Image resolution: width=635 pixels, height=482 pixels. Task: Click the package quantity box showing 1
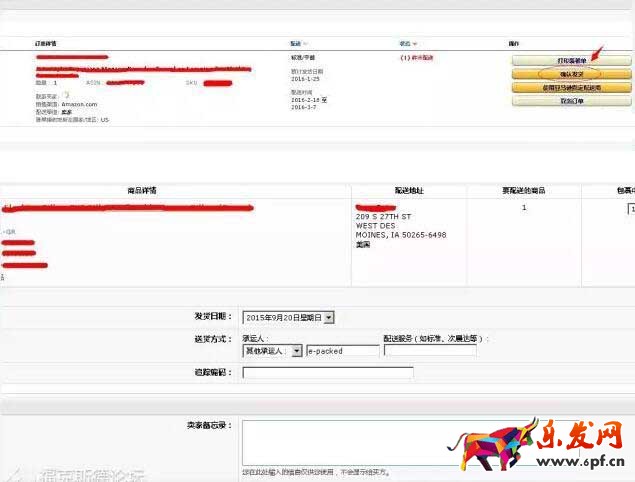(x=630, y=208)
